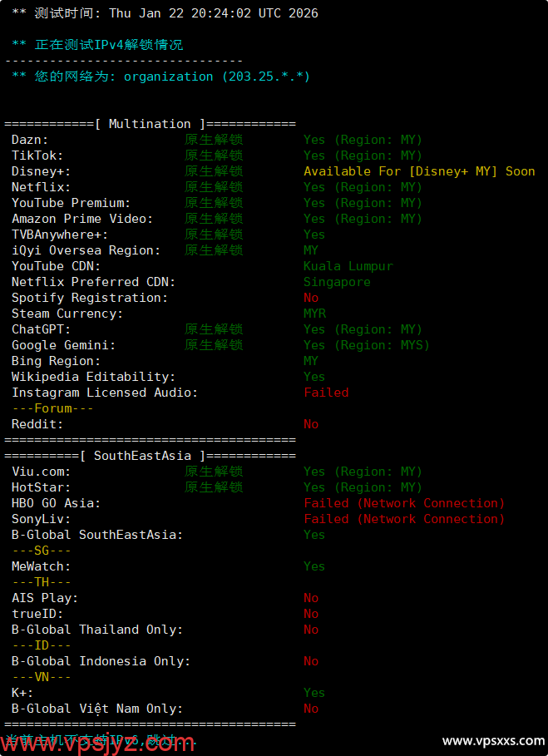The width and height of the screenshot is (548, 756).
Task: Click the Disney+ MY availability status text
Action: (x=419, y=171)
